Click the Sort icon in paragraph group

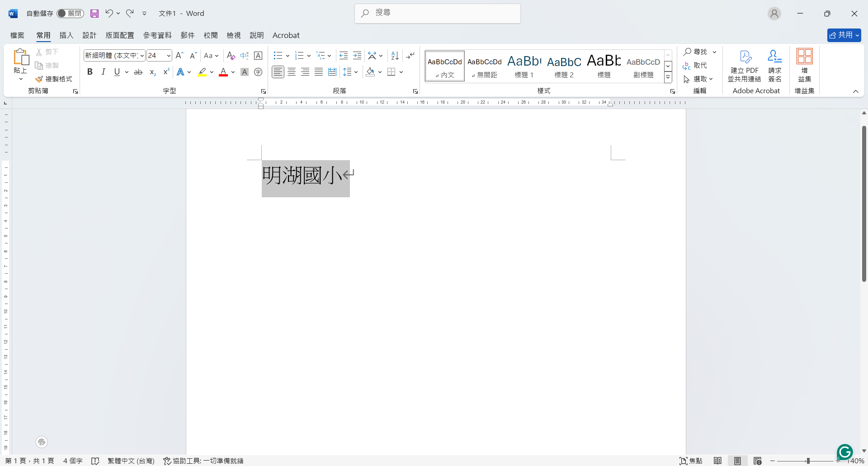pyautogui.click(x=395, y=56)
